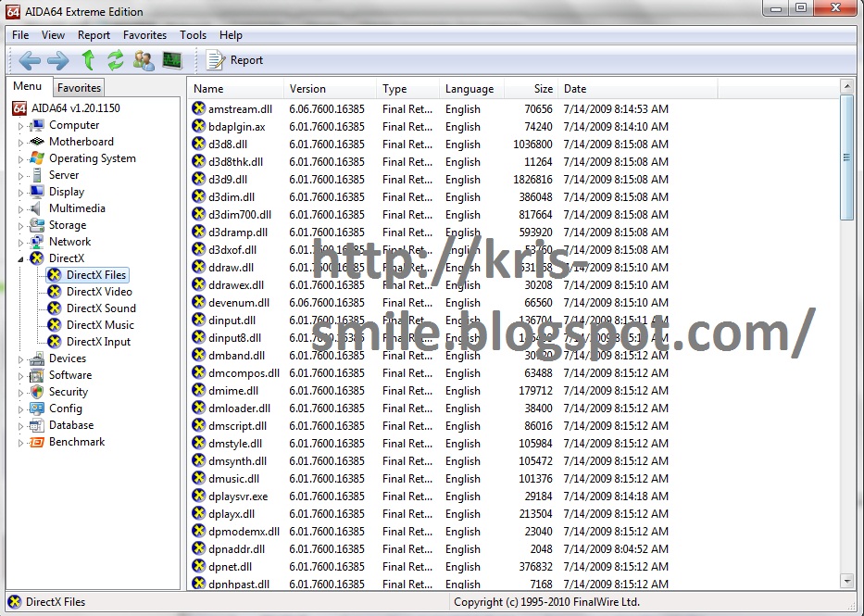This screenshot has height=616, width=864.
Task: Select DirectX Sound in the tree
Action: pyautogui.click(x=101, y=308)
